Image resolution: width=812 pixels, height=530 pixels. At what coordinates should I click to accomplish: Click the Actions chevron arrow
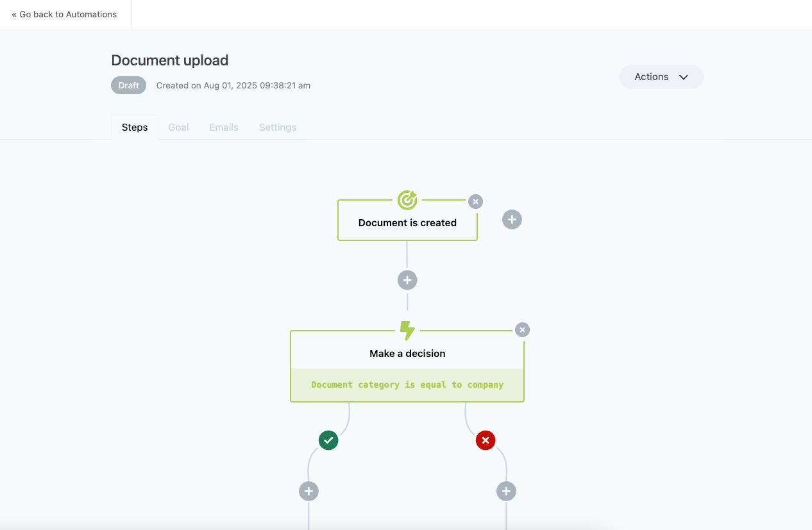(x=684, y=77)
